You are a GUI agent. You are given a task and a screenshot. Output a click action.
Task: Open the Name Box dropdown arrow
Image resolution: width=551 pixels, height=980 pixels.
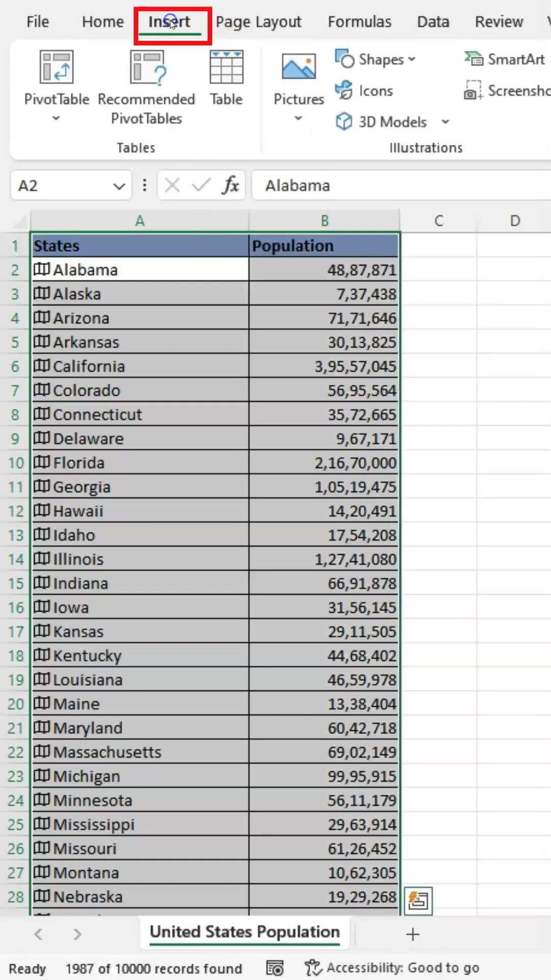(119, 186)
